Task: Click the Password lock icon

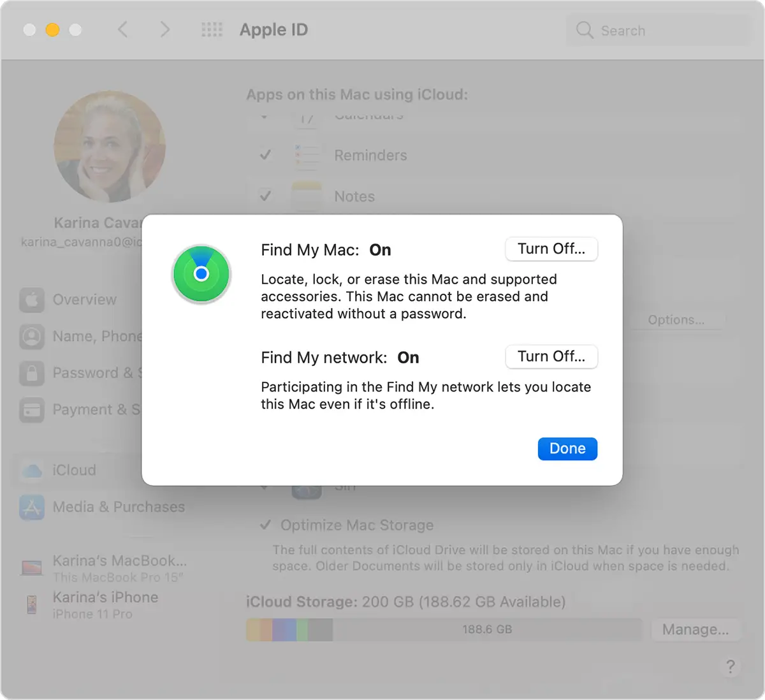Action: pyautogui.click(x=32, y=373)
